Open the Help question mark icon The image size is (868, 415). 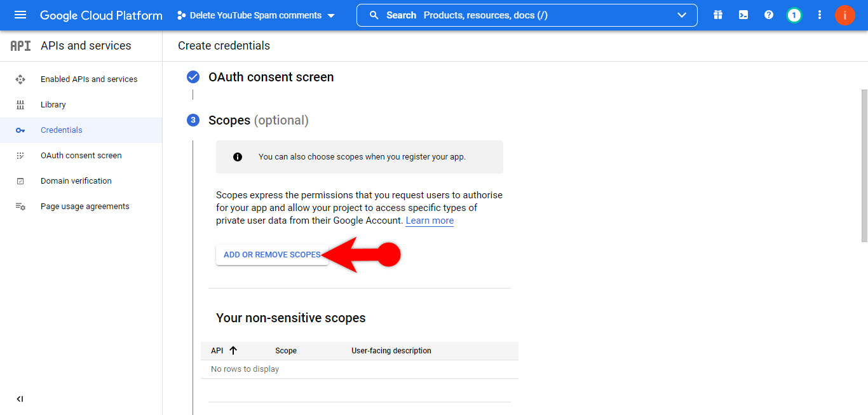769,15
